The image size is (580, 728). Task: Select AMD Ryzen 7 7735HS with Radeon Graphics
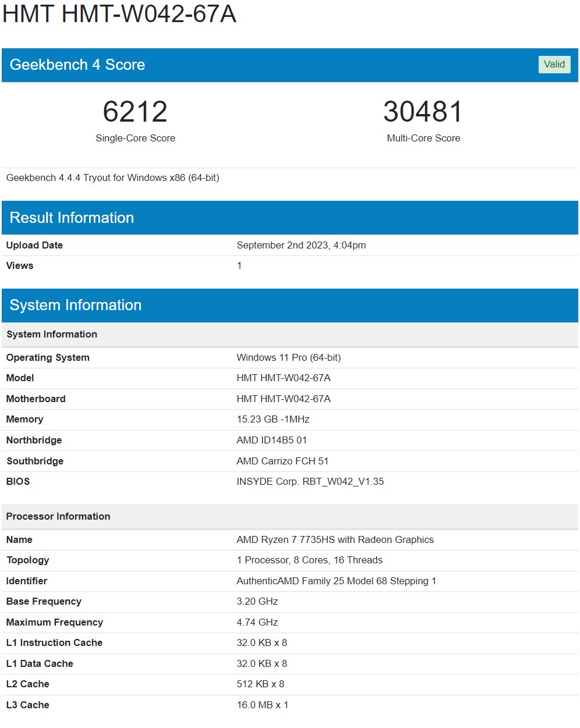[x=335, y=539]
